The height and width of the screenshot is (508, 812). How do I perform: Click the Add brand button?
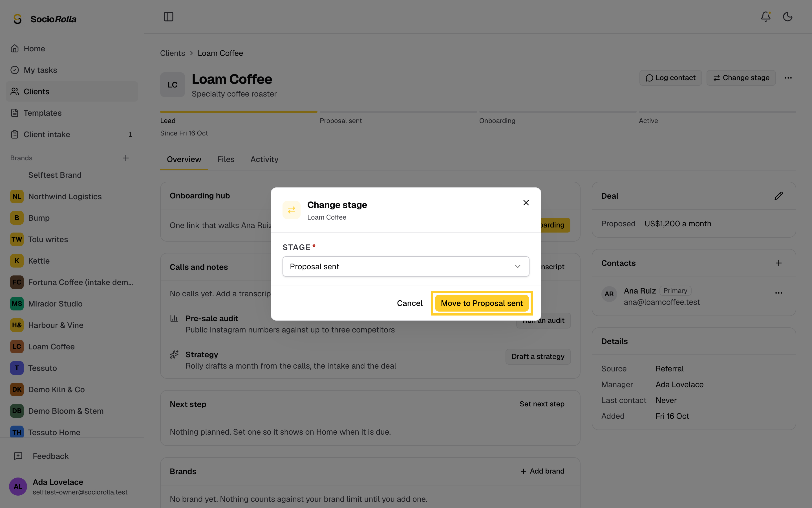(542, 471)
